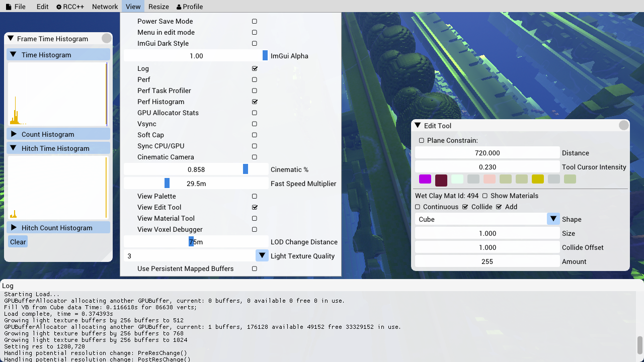Uncheck the Collide checkbox
The image size is (644, 362).
click(465, 207)
